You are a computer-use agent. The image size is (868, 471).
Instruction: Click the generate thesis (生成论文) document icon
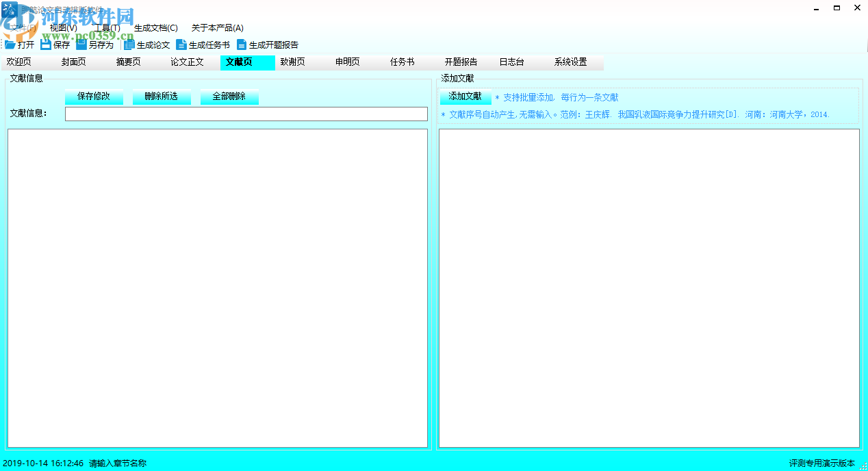[x=129, y=44]
